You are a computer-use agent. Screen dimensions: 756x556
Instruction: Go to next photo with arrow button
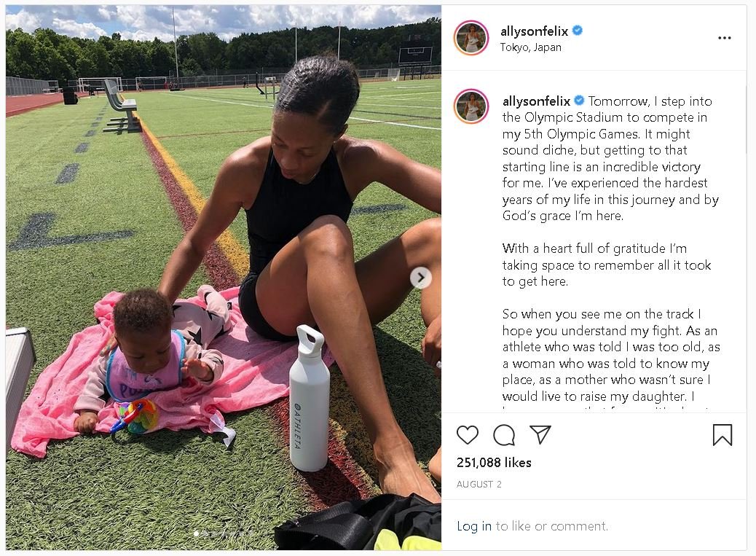[x=421, y=278]
